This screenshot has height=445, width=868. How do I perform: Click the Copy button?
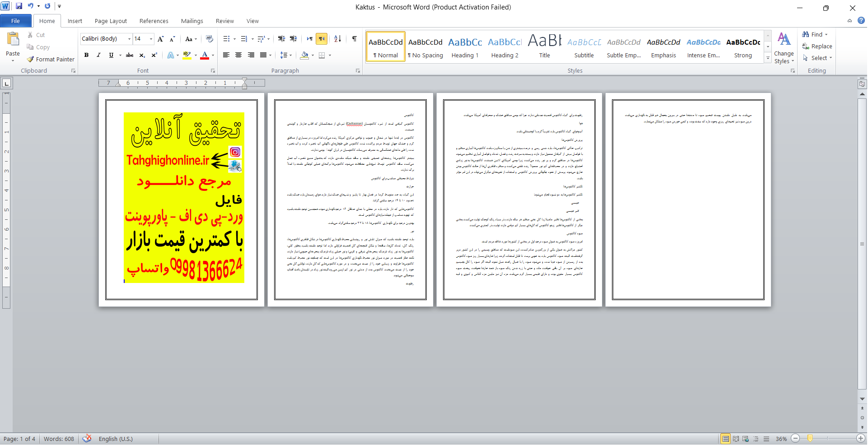pyautogui.click(x=38, y=47)
